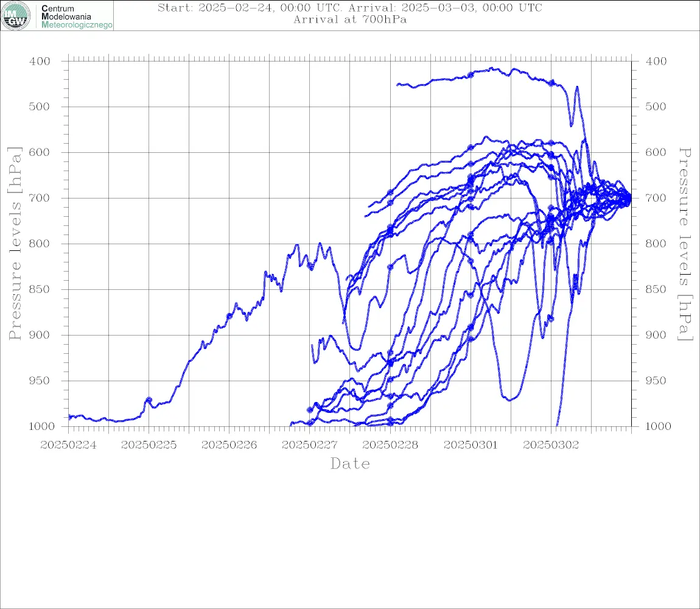Click the trajectory marker near 825 hPa on 20250227
Image resolution: width=700 pixels, height=609 pixels.
(x=310, y=266)
